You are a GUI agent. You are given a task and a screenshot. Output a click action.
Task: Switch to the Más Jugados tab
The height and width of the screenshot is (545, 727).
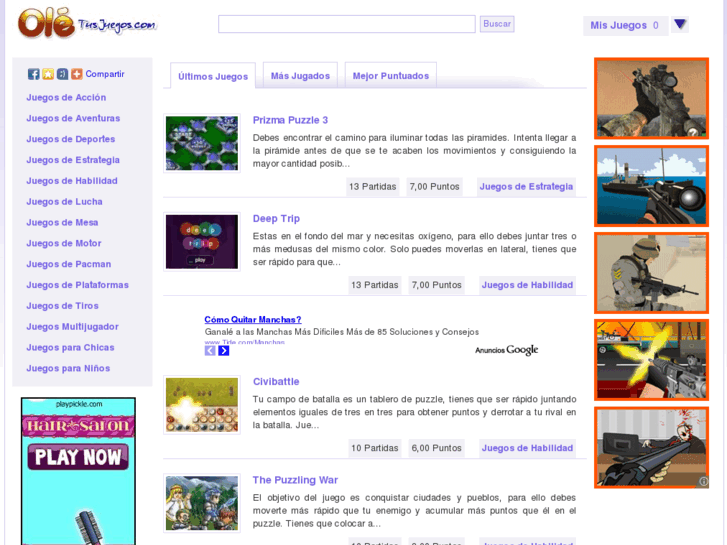pos(300,76)
